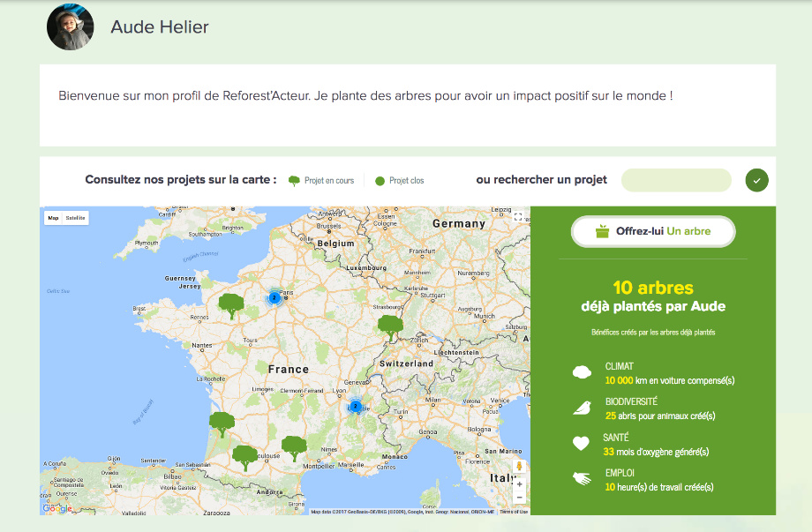Toggle fullscreen view of the map
Image resolution: width=812 pixels, height=532 pixels.
(518, 217)
